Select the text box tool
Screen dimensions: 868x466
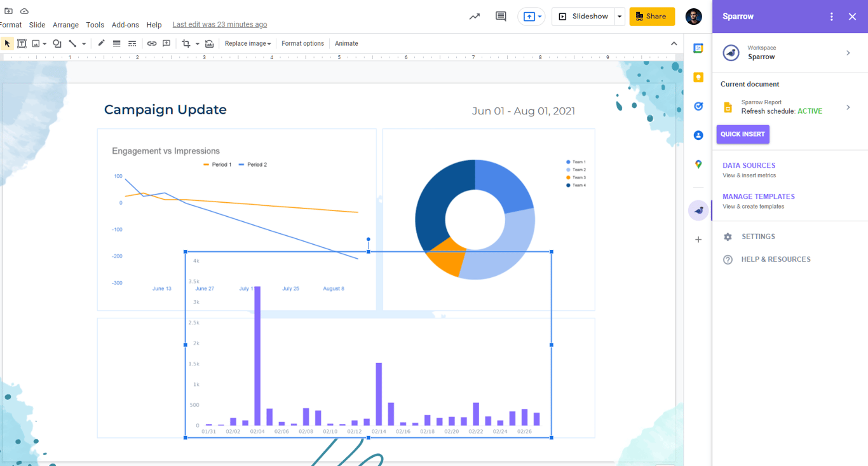point(22,43)
